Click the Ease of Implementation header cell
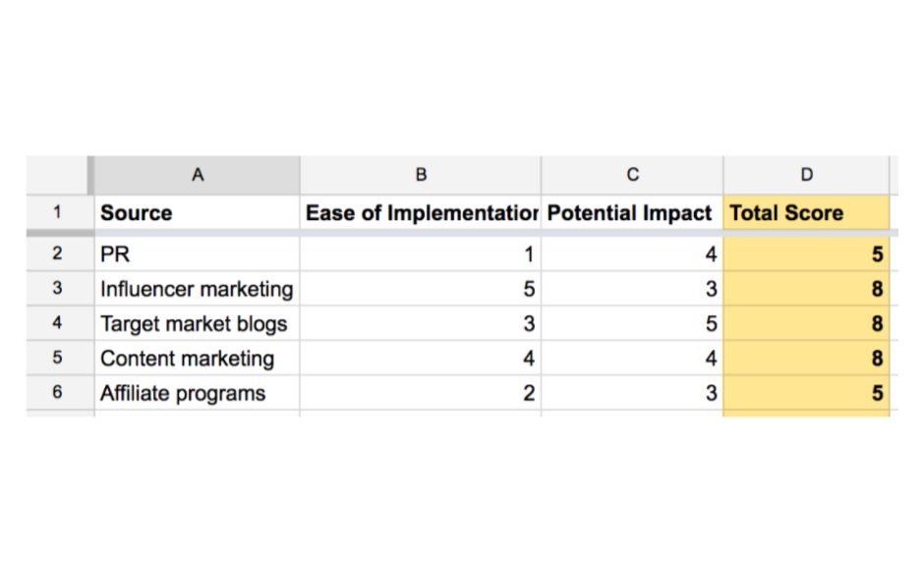The image size is (924, 561). [x=421, y=213]
